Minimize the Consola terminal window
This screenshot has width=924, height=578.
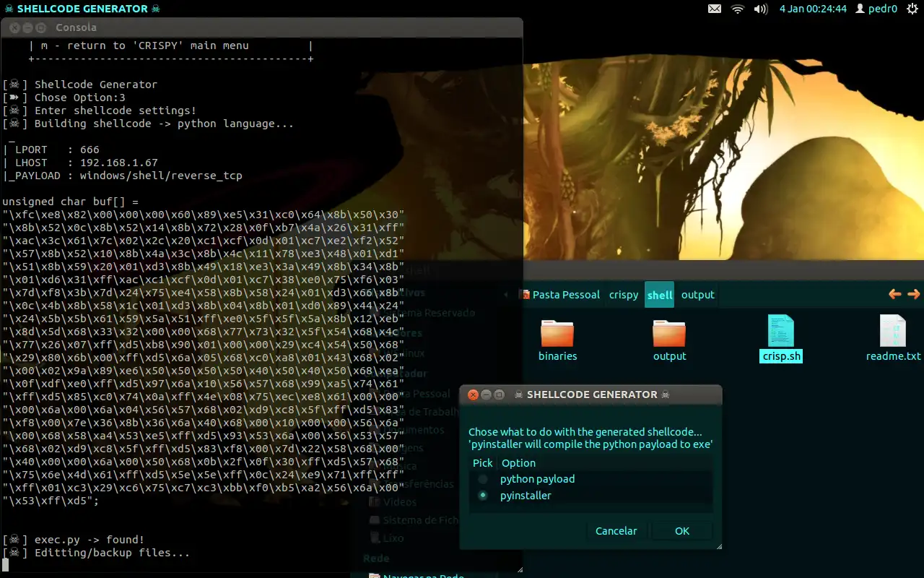coord(27,27)
